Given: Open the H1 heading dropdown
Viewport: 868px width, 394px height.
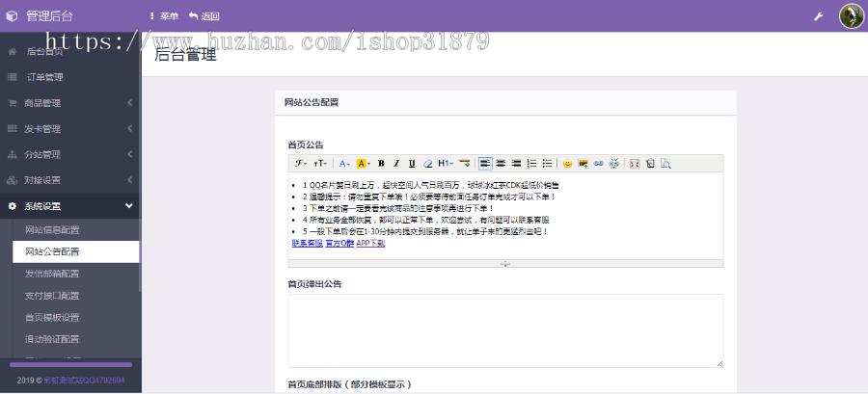Looking at the screenshot, I should click(446, 164).
